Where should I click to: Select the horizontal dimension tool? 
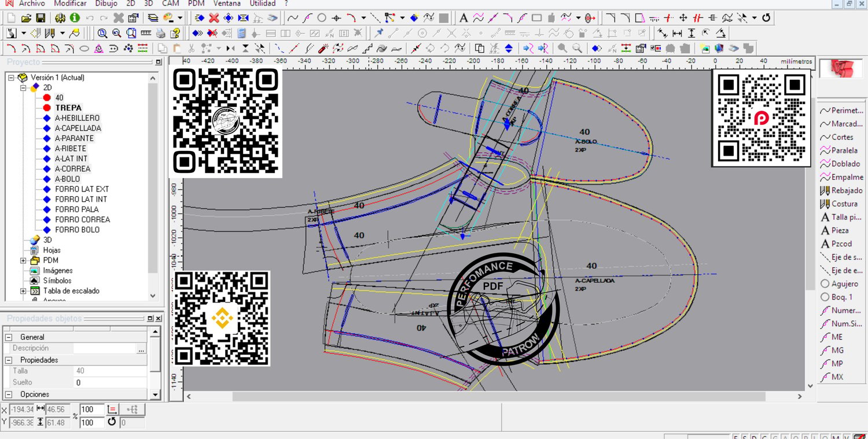(676, 33)
